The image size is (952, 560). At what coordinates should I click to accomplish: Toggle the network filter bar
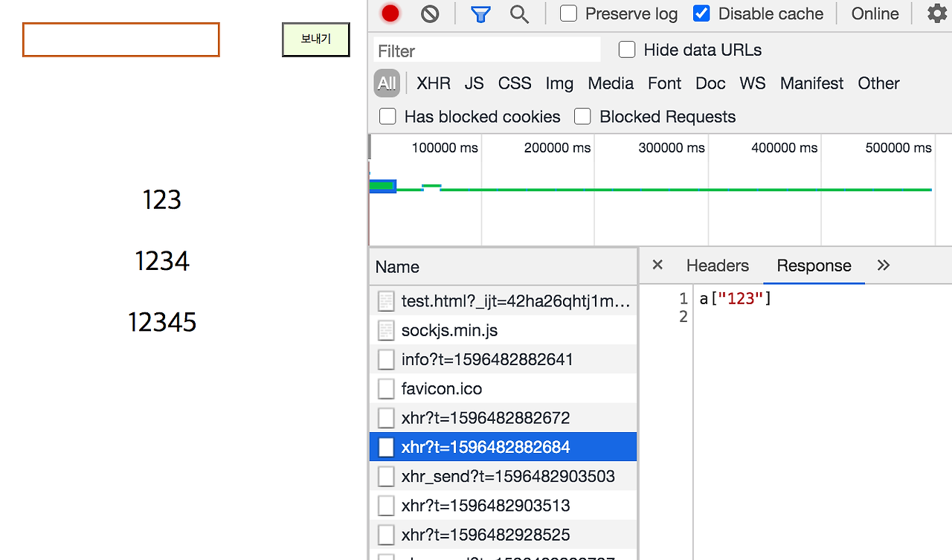coord(480,13)
